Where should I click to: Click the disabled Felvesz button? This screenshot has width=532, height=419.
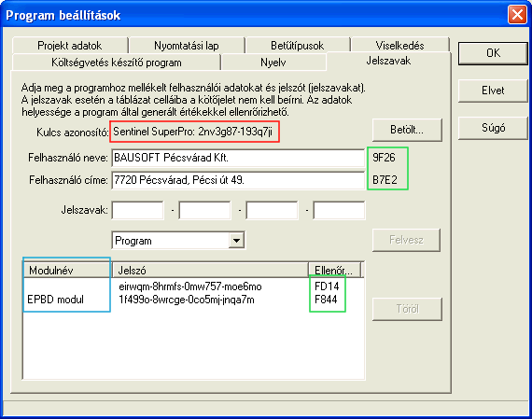[406, 240]
